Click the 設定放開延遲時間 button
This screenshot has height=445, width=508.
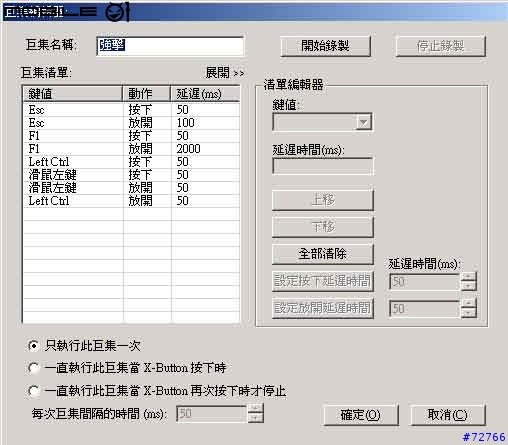(x=323, y=308)
